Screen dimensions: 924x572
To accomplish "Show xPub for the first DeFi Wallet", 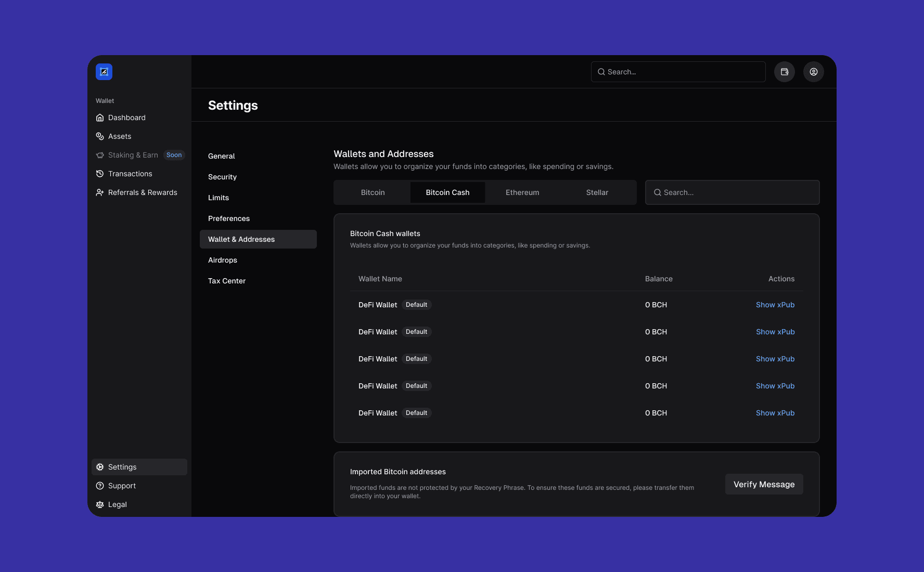I will pyautogui.click(x=775, y=305).
